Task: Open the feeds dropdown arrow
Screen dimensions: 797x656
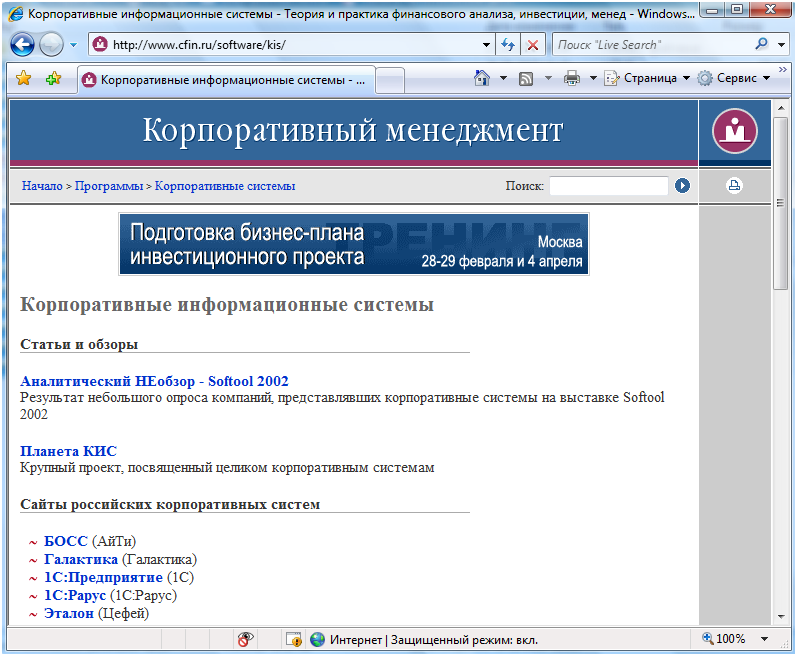Action: (x=548, y=78)
